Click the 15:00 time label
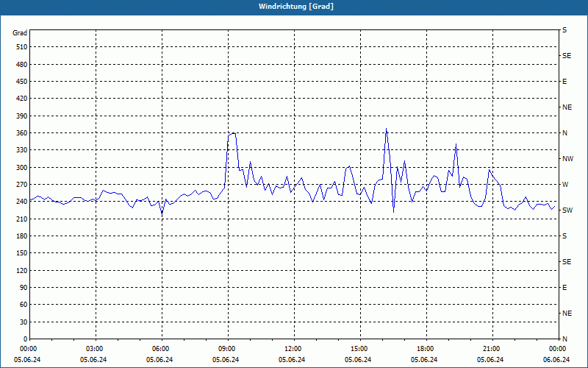 (360, 348)
